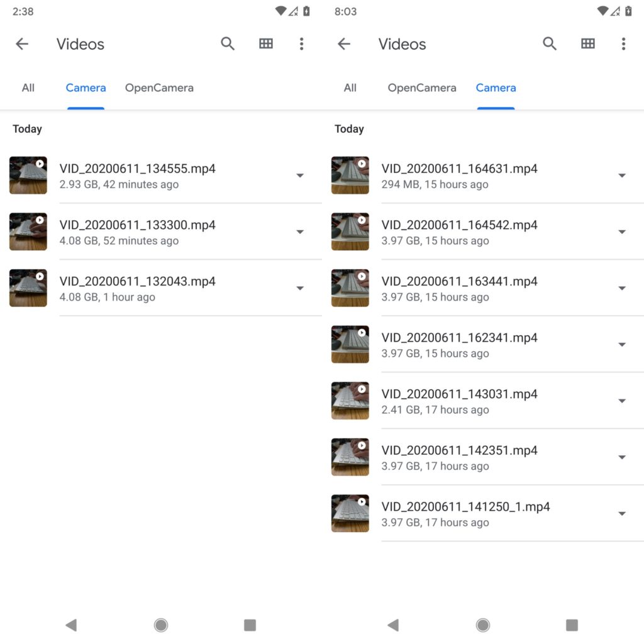Select file name VID_20200611_163441.mp4
Viewport: 644px width, 644px height.
[459, 281]
